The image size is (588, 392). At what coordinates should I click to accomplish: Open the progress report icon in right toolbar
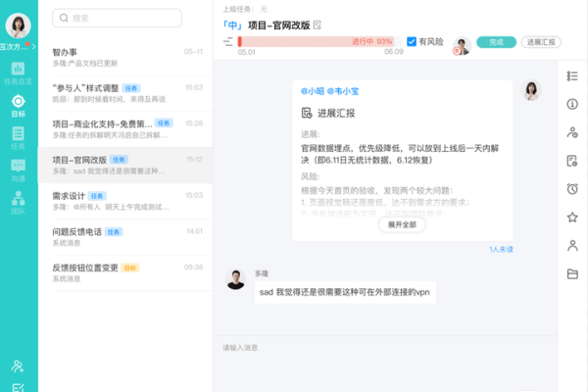pyautogui.click(x=572, y=161)
